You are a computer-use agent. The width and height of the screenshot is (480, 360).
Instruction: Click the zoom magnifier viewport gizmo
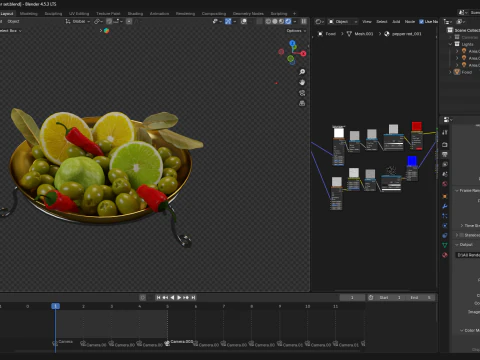click(x=302, y=72)
